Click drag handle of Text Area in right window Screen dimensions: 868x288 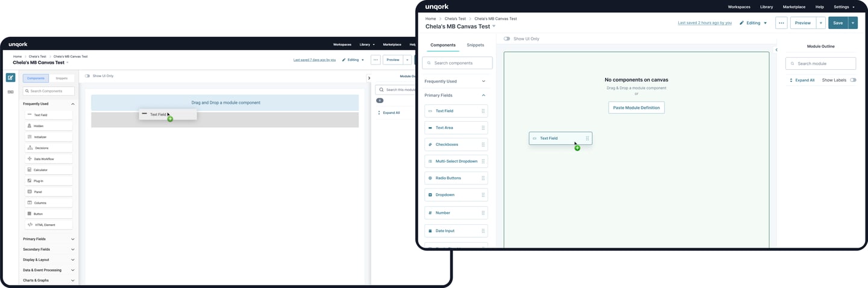483,128
